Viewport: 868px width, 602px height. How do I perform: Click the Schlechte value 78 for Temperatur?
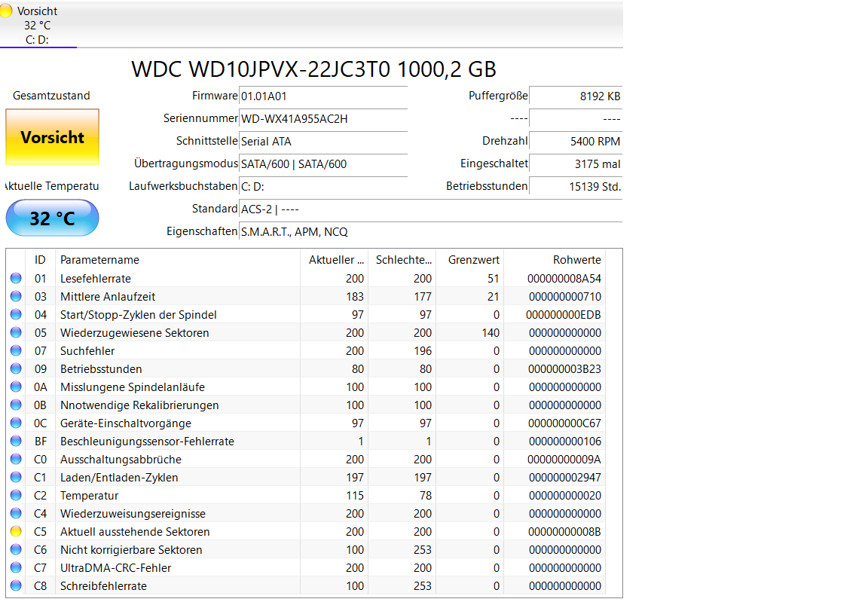tap(425, 496)
